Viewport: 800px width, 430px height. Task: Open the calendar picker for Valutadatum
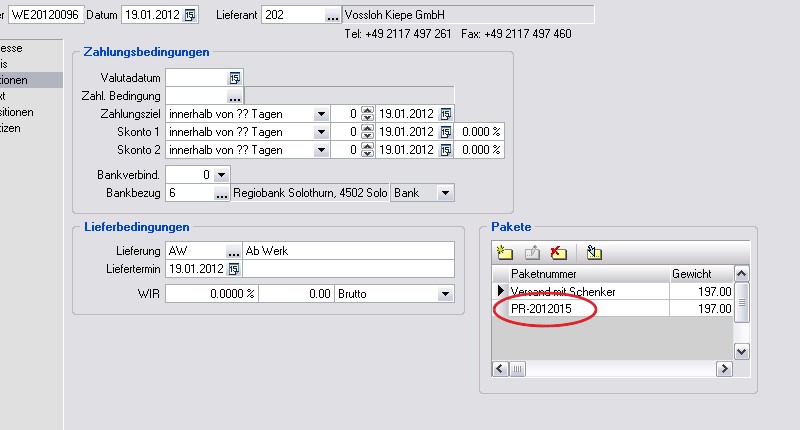(235, 77)
